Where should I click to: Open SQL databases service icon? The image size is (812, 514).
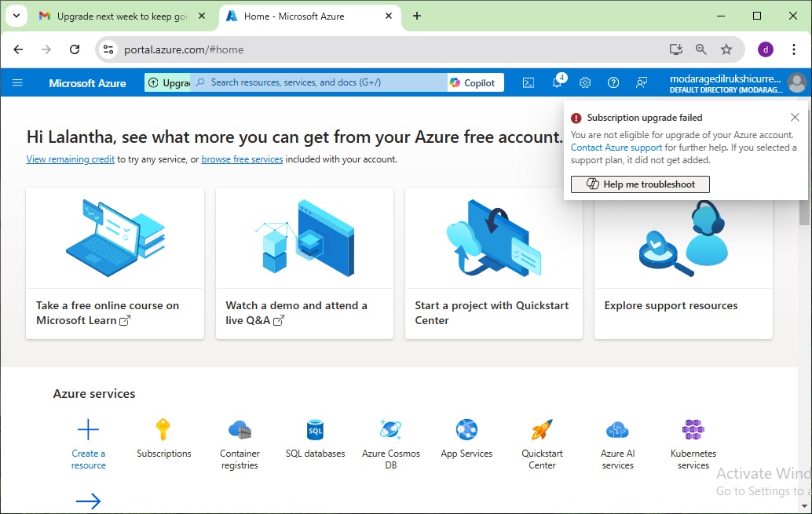point(315,429)
